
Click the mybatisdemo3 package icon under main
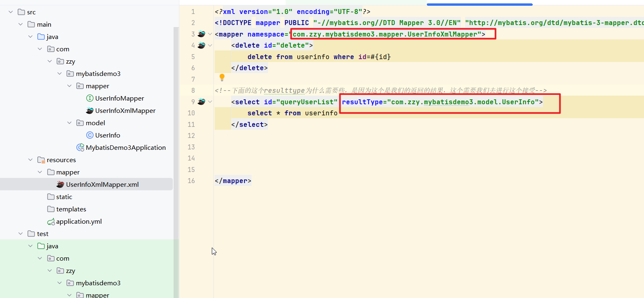tap(70, 73)
